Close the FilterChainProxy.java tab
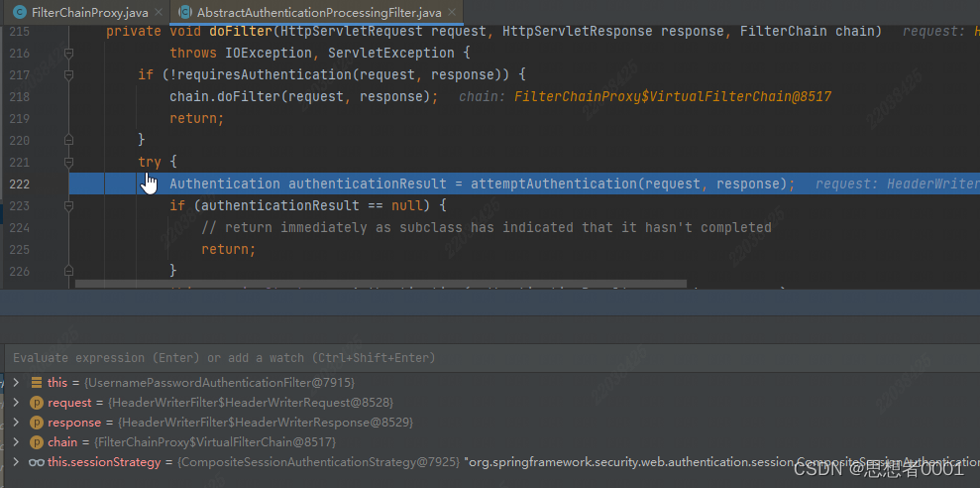Viewport: 980px width, 488px height. [159, 13]
